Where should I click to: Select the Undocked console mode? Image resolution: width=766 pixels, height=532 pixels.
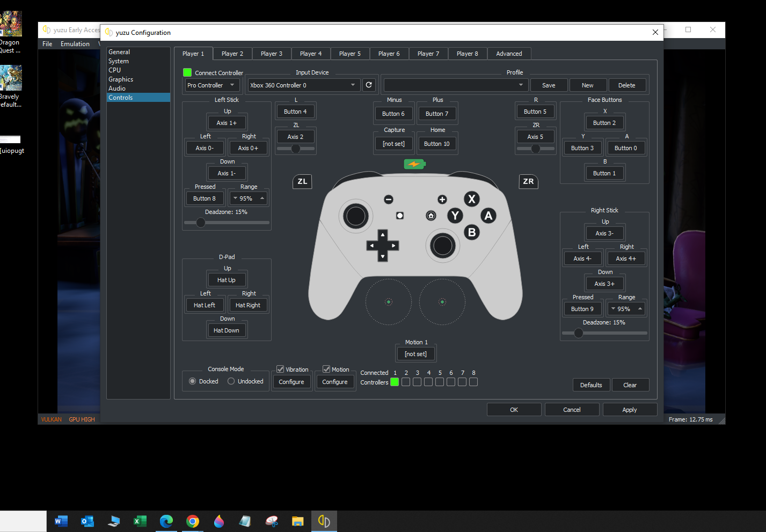pyautogui.click(x=231, y=381)
